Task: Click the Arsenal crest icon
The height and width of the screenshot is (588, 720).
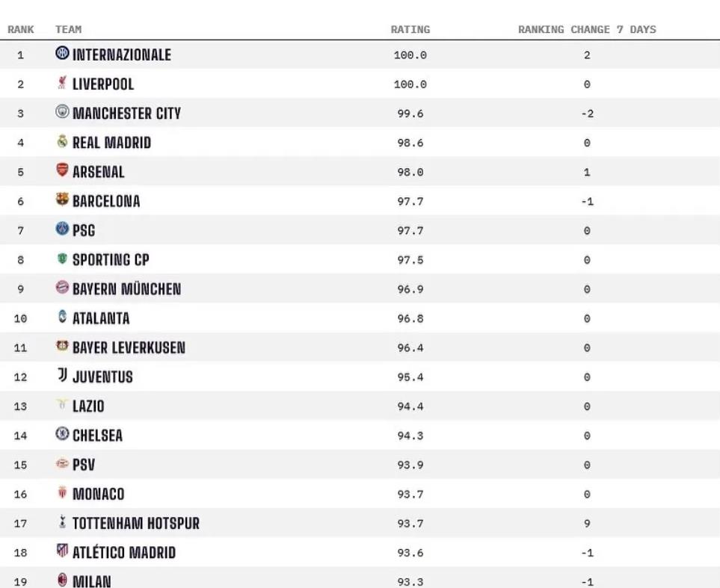Action: [62, 170]
